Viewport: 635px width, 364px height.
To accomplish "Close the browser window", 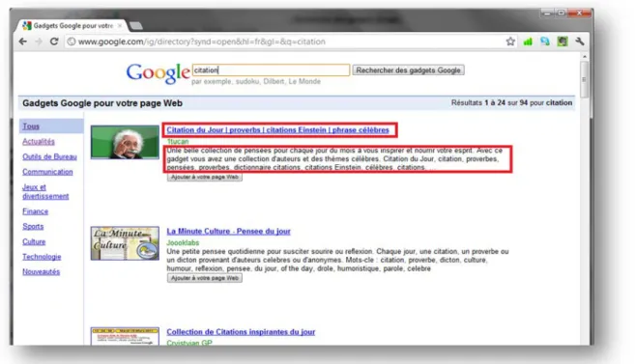I will point(580,14).
